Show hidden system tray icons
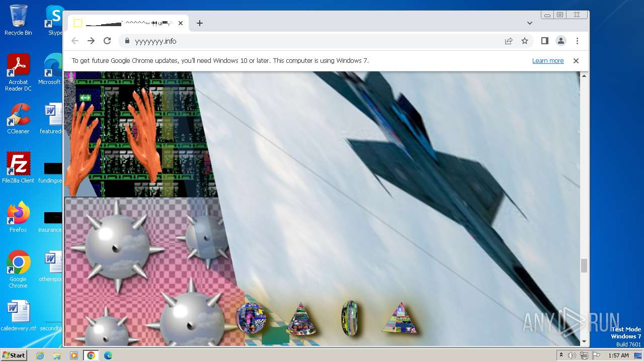 pos(561,355)
